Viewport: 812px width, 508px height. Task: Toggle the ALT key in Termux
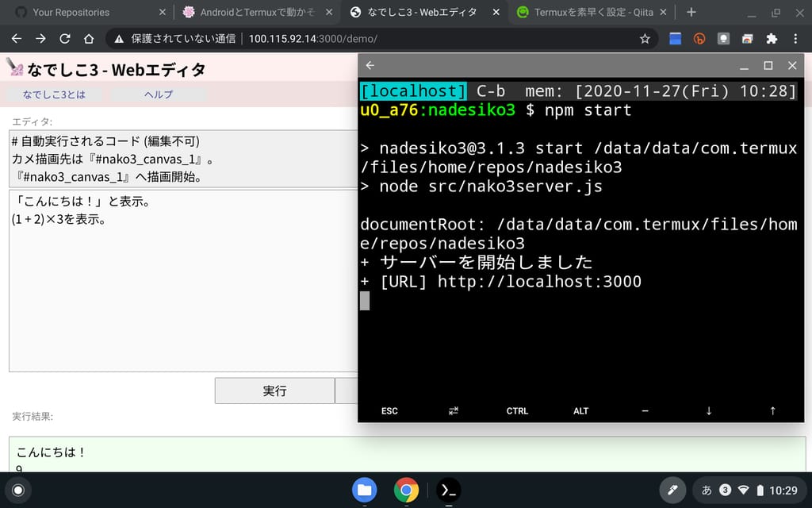[x=580, y=411]
